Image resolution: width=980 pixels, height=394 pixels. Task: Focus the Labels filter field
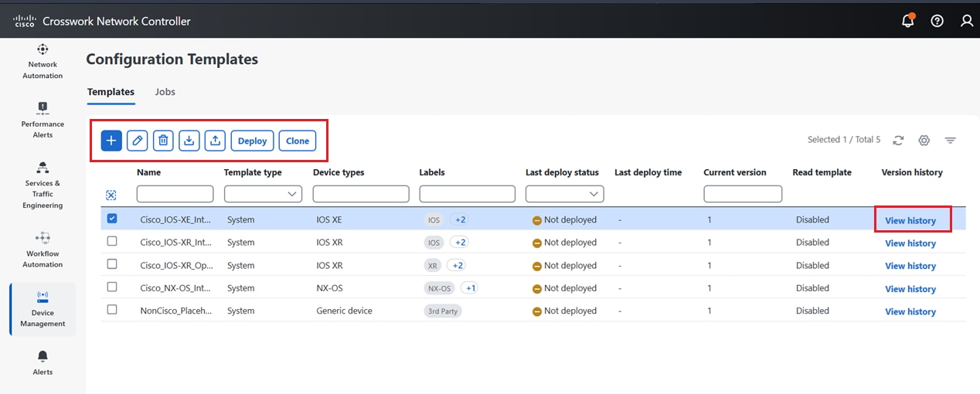467,194
